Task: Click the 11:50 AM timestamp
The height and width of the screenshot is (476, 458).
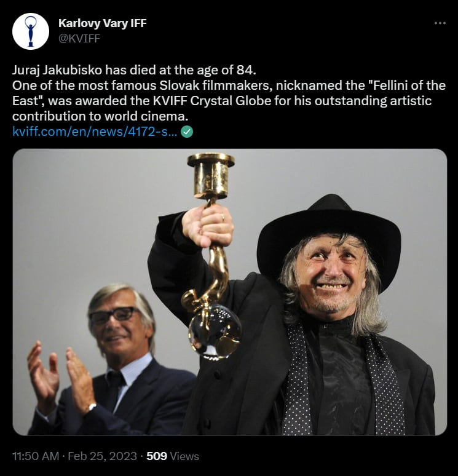Action: (36, 456)
